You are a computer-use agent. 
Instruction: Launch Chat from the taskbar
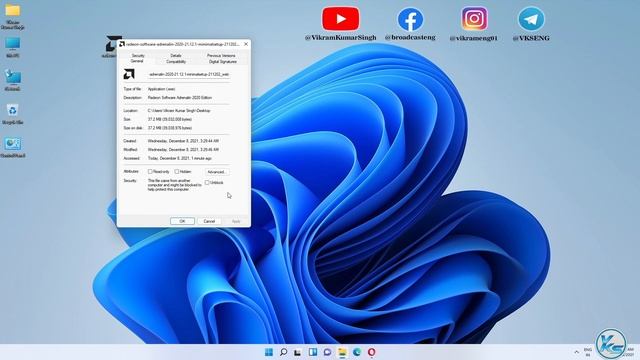pyautogui.click(x=327, y=352)
